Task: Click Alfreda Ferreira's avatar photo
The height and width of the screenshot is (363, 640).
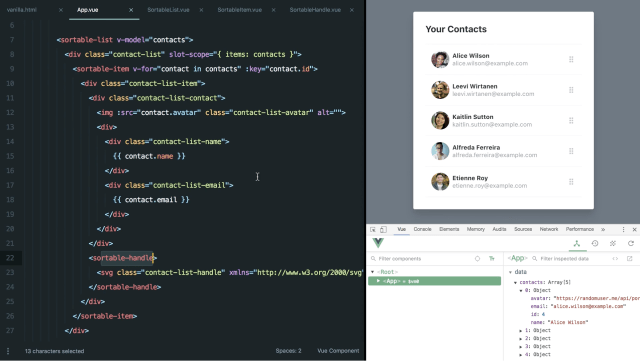Action: point(440,151)
